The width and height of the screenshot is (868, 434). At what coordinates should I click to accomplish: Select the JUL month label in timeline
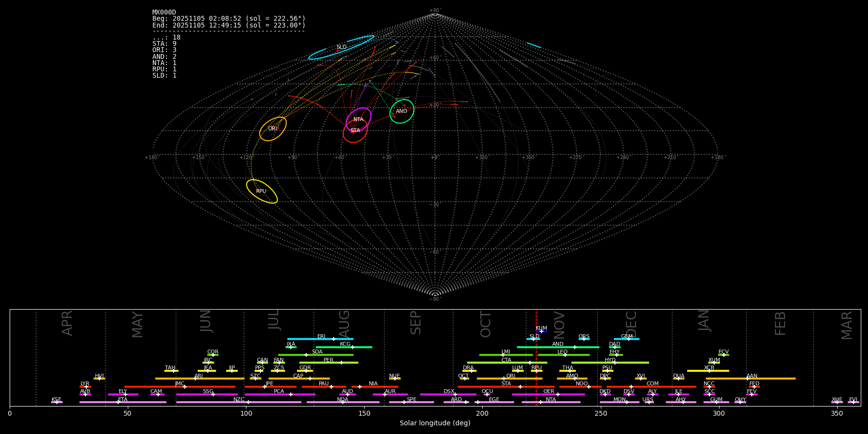pyautogui.click(x=274, y=320)
